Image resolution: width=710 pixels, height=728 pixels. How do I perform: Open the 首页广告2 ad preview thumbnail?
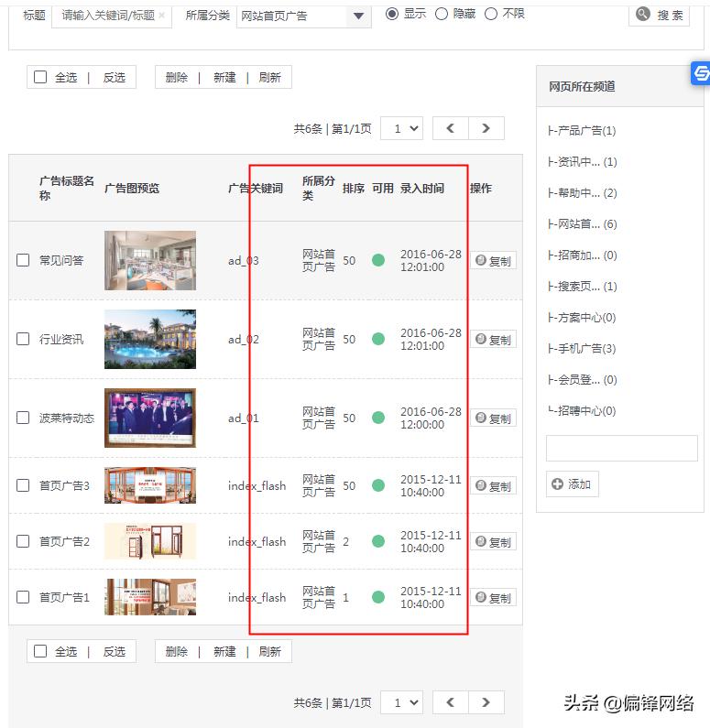tap(150, 541)
